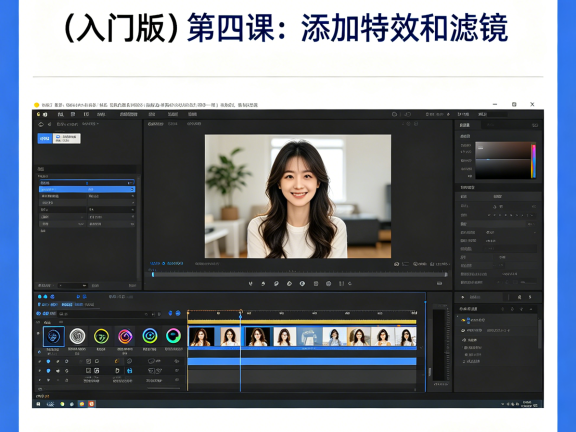Click the blue scrubber handle below preview
Image resolution: width=576 pixels, height=432 pixels.
(153, 274)
